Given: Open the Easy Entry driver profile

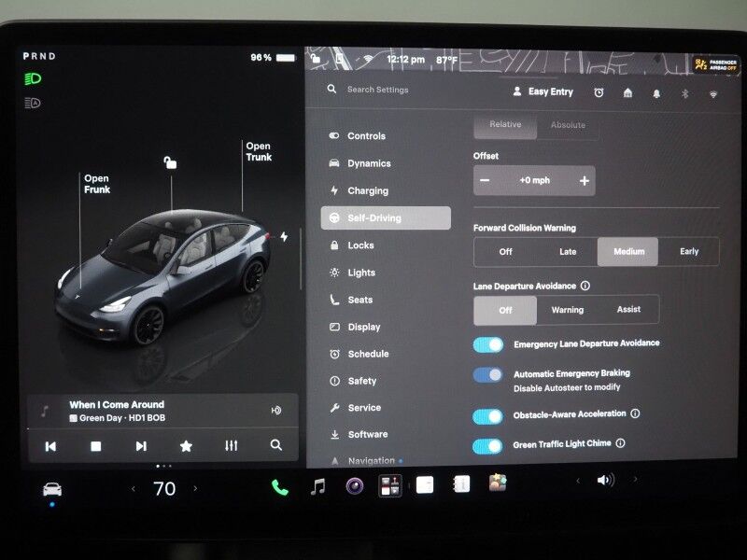Looking at the screenshot, I should click(543, 91).
